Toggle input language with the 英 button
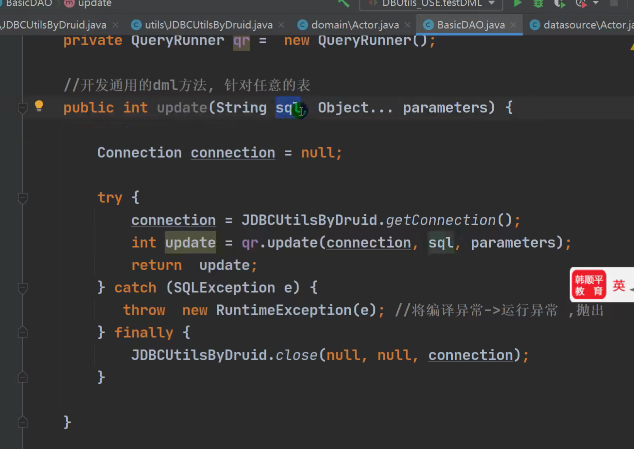Screen dimensions: 634x449 coord(619,285)
